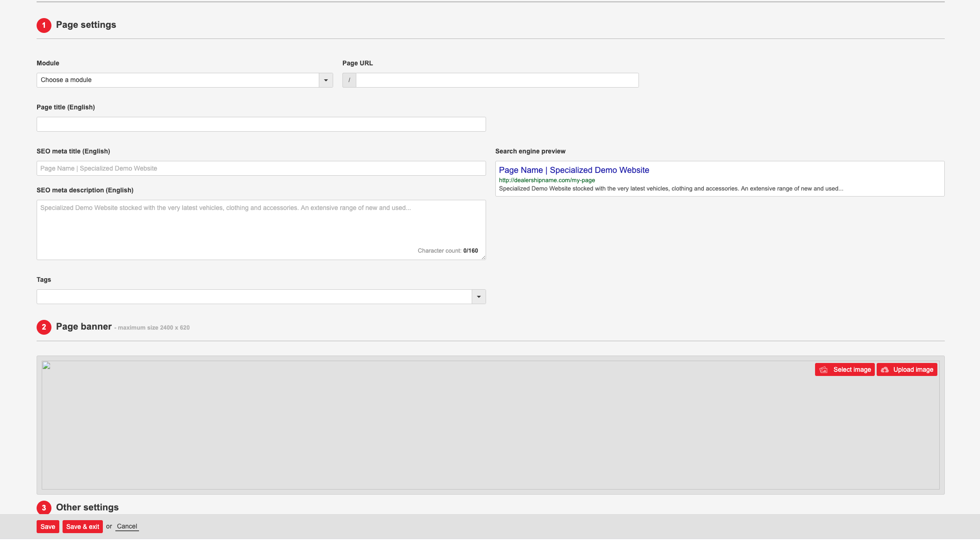Click the SEO meta title input
The width and height of the screenshot is (980, 541).
pyautogui.click(x=261, y=168)
